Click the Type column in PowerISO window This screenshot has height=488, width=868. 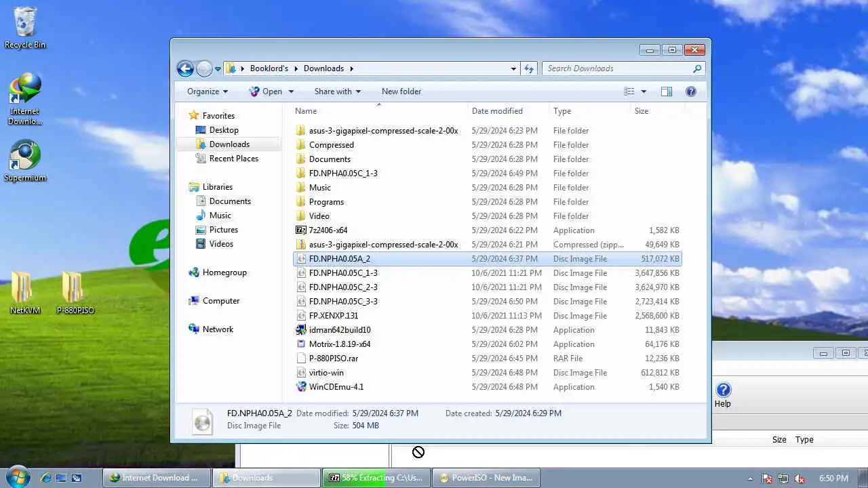[804, 440]
